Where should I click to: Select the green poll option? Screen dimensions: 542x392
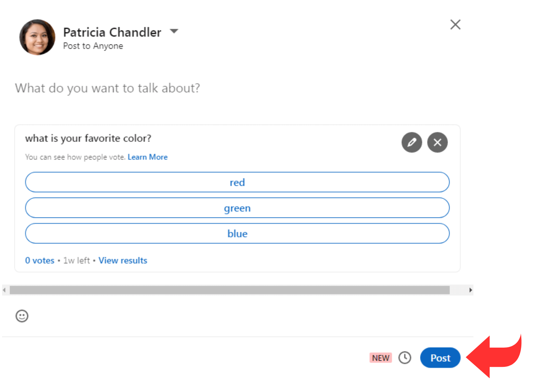[237, 208]
